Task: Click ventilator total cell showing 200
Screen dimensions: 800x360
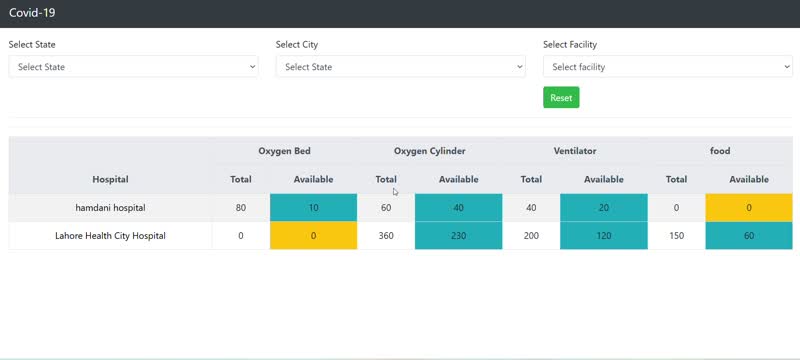Action: tap(531, 236)
